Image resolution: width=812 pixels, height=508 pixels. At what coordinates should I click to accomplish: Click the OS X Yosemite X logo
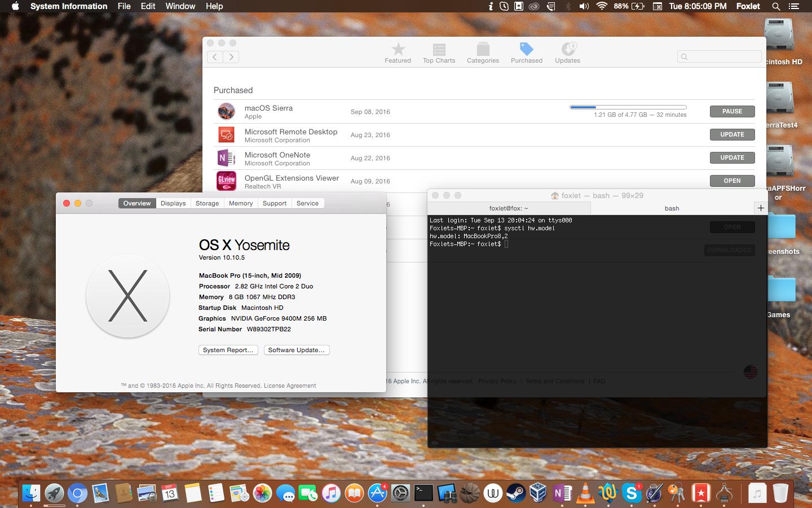(127, 296)
